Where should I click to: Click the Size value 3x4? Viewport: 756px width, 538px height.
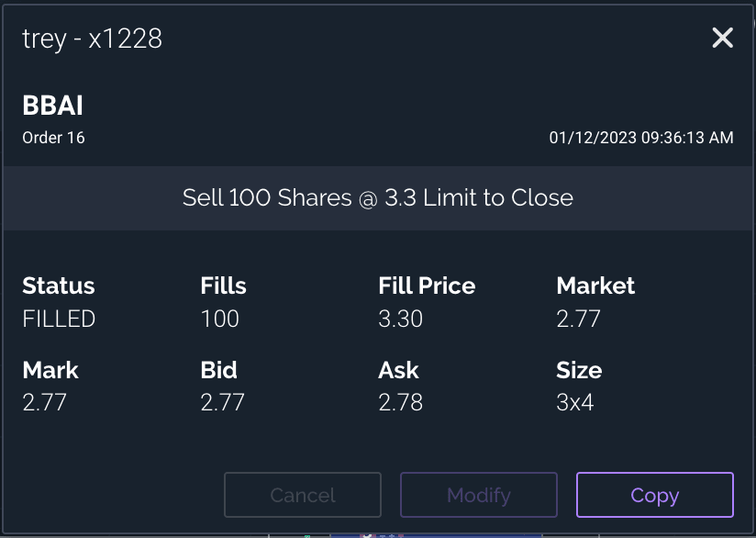(x=574, y=401)
